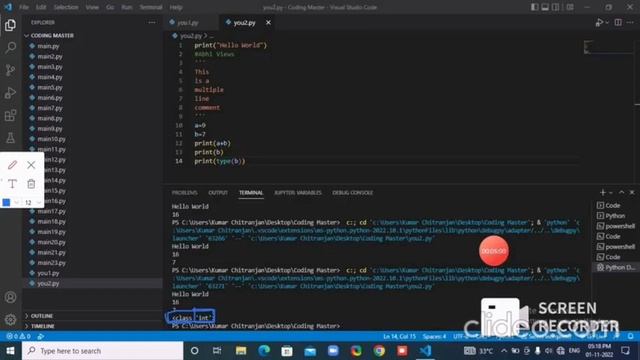Click the you2.py breadcrumb
The height and width of the screenshot is (360, 640).
pyautogui.click(x=191, y=36)
